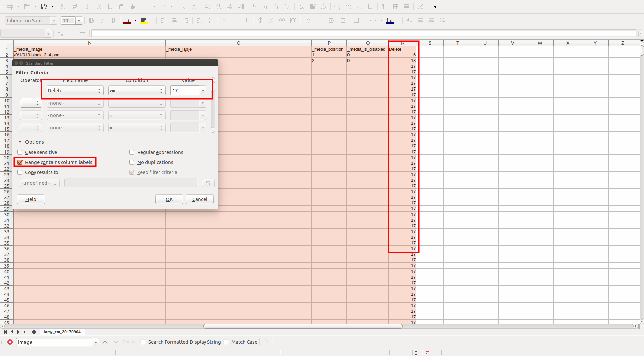
Task: Open the font size dropdown
Action: [x=79, y=21]
